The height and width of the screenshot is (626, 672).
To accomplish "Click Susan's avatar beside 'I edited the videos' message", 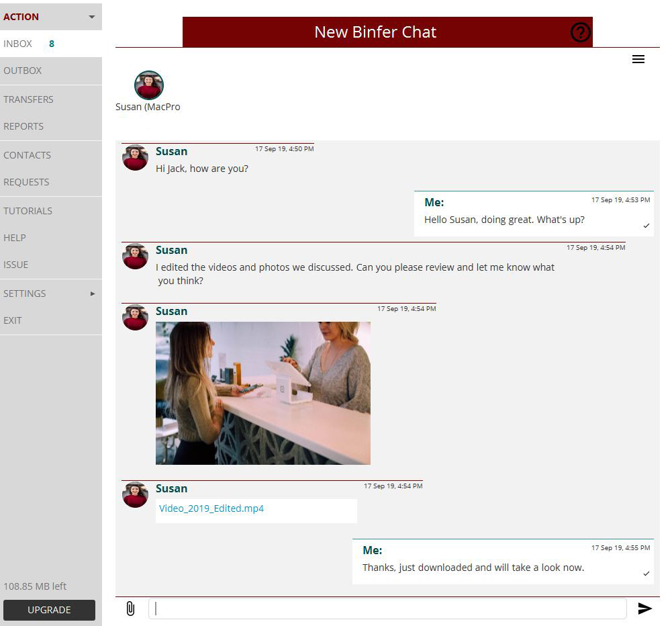I will [135, 256].
